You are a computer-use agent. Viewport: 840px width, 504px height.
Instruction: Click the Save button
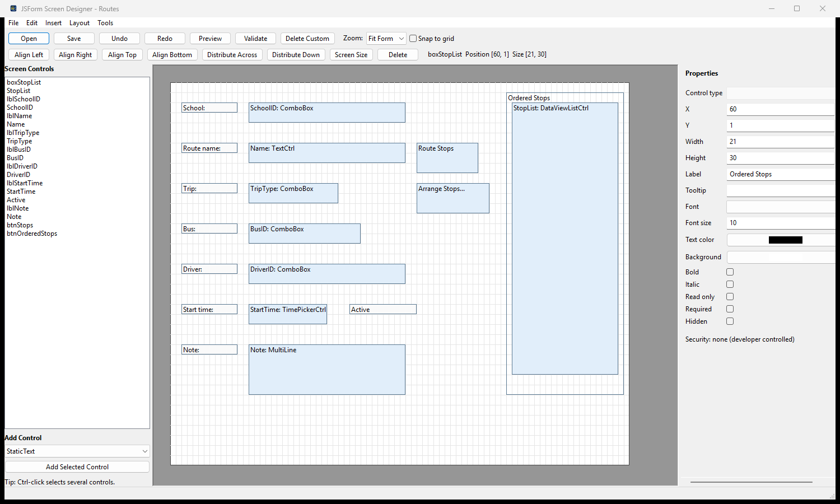[x=74, y=39]
